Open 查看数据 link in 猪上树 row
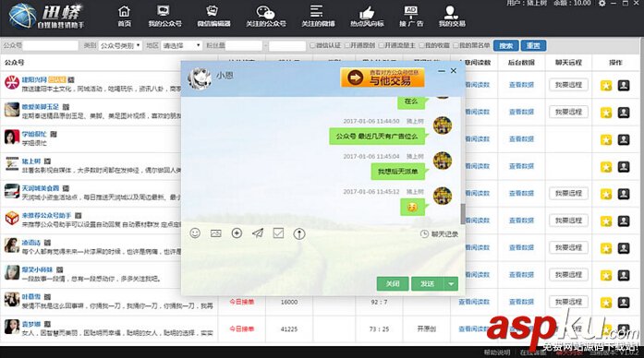This screenshot has width=644, height=358. (x=521, y=166)
